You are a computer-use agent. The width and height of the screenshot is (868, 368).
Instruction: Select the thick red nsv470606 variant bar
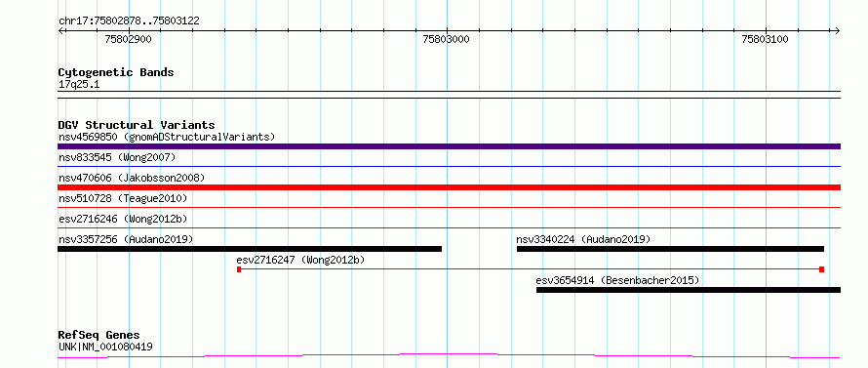point(449,187)
